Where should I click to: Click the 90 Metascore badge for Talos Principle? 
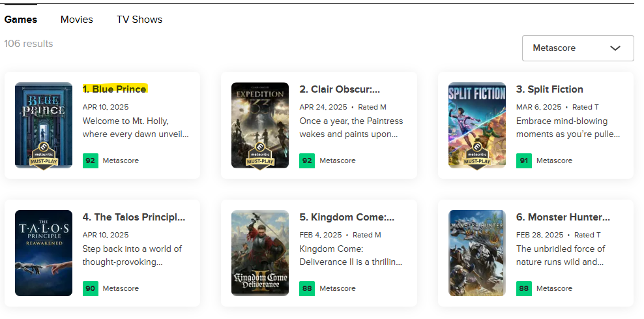click(x=91, y=288)
